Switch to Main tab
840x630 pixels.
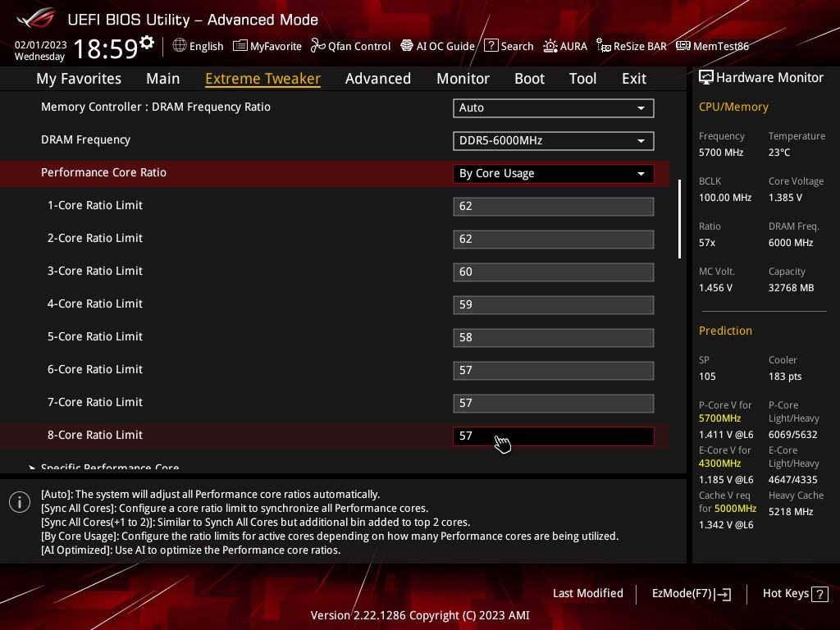163,79
